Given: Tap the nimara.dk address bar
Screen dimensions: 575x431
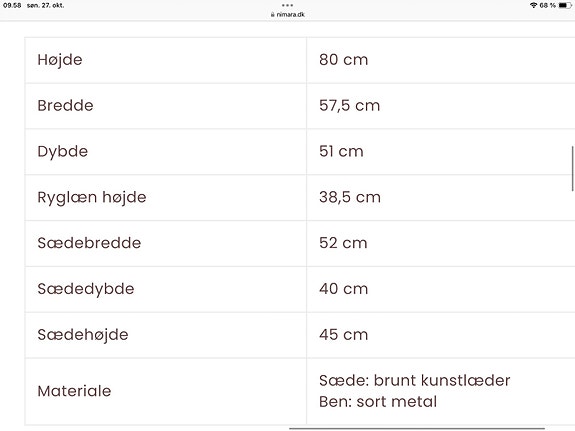Looking at the screenshot, I should pos(288,15).
